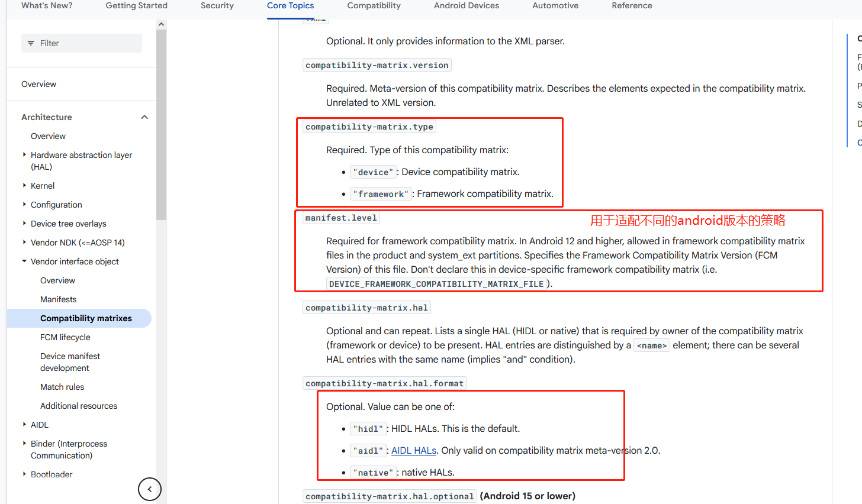Collapse Vendor interface object arrow
The image size is (862, 504).
(x=24, y=261)
